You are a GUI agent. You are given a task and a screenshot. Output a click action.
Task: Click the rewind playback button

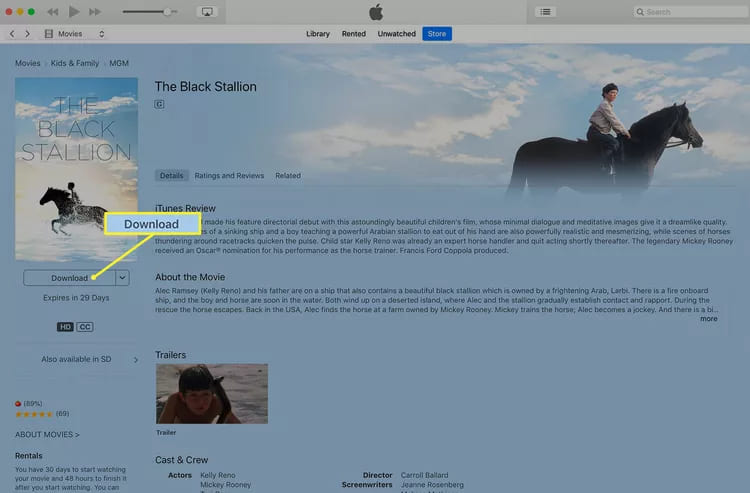point(53,12)
